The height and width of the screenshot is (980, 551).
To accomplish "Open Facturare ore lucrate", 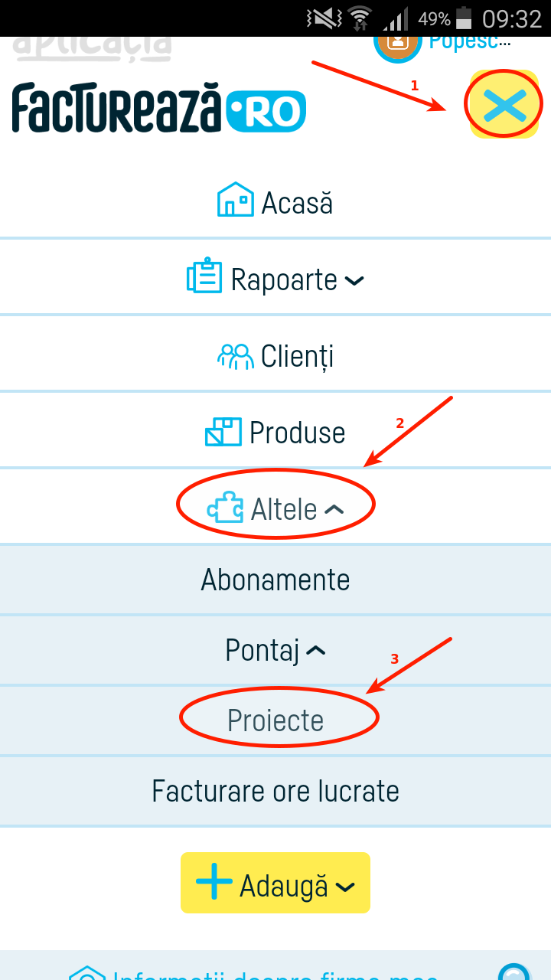I will pyautogui.click(x=275, y=791).
